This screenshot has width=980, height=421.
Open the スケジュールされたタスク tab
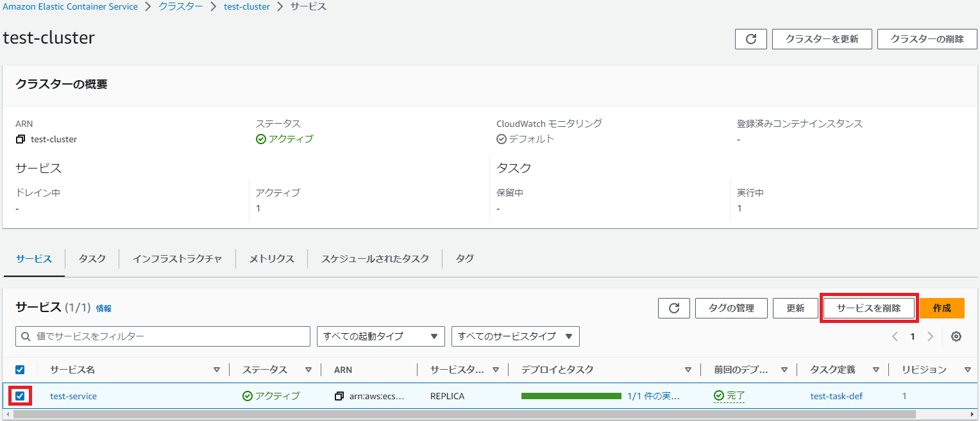[375, 259]
